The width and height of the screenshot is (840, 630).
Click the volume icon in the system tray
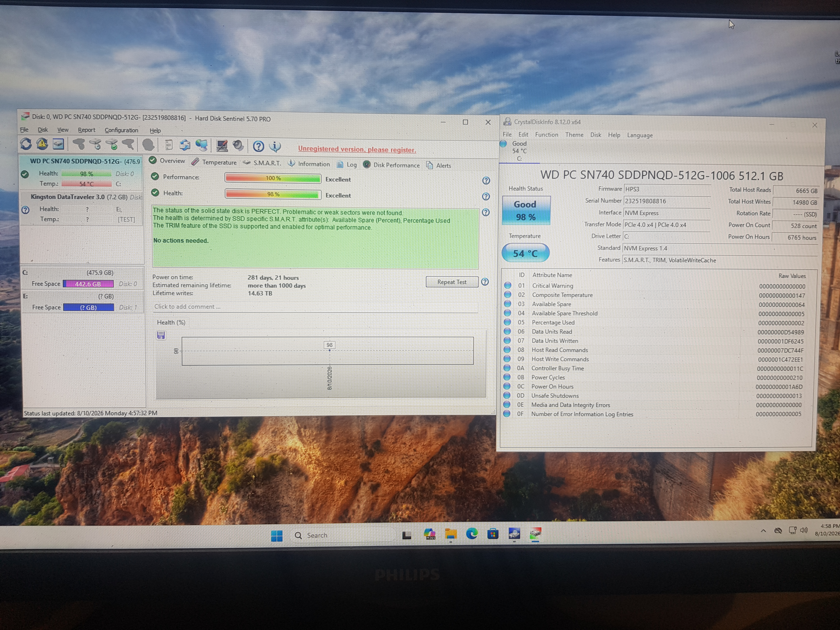tap(804, 530)
